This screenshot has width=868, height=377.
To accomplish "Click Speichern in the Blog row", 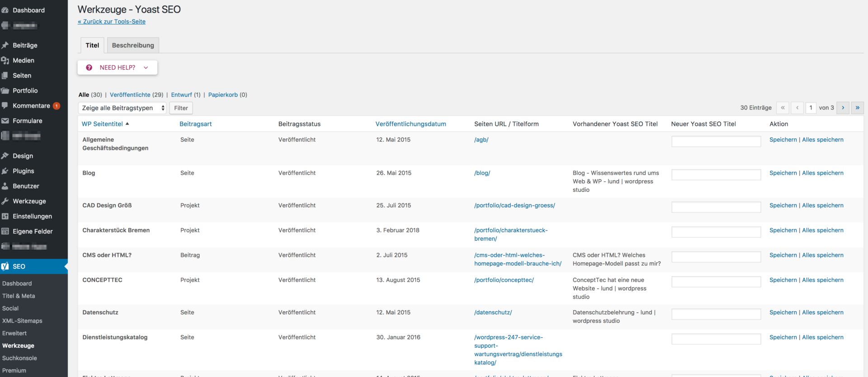I will click(783, 173).
